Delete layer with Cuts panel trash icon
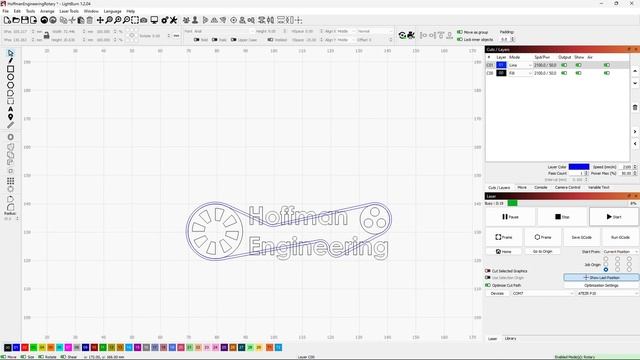The height and width of the screenshot is (360, 640). pos(635,107)
